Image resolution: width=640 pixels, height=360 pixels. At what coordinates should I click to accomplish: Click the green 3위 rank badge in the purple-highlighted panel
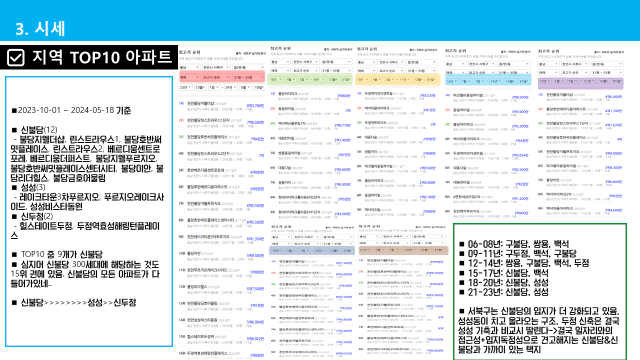[x=540, y=123]
